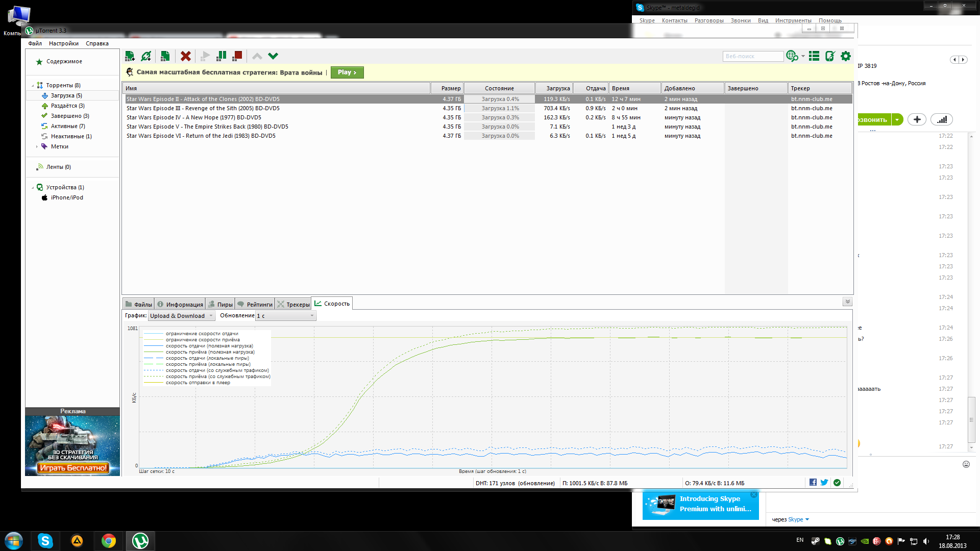Viewport: 980px width, 551px height.
Task: Open the Обновление interval dropdown
Action: 285,316
